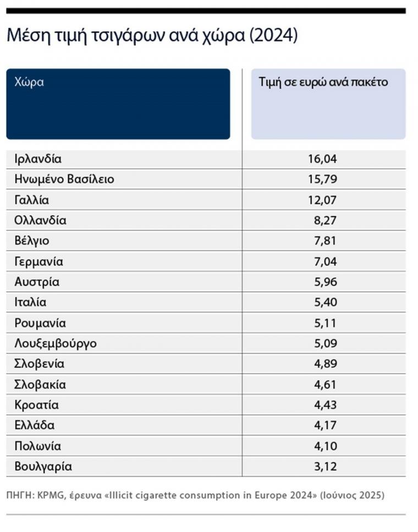Select the Βουλγαρία row label
Image resolution: width=418 pixels, height=532 pixels.
click(x=43, y=467)
